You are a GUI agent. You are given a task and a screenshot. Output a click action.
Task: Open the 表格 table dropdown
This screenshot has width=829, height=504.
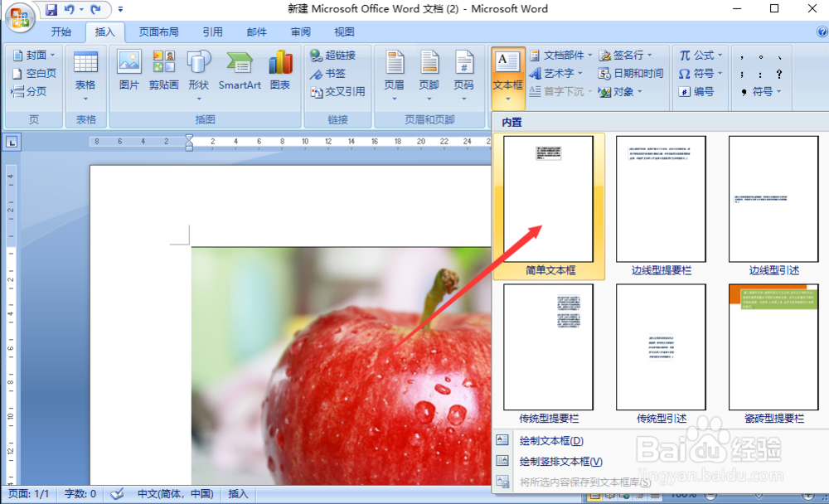[85, 77]
